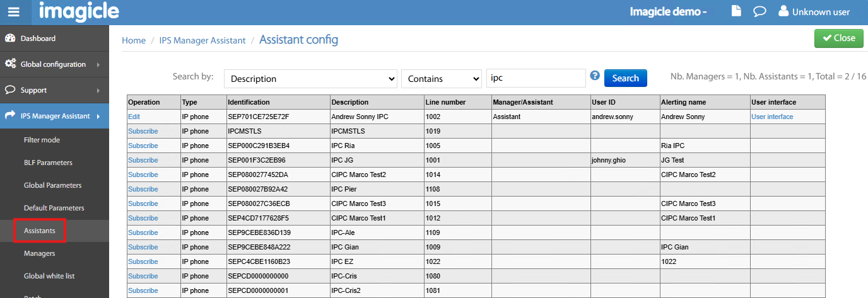Click the Support speech bubble icon

[x=10, y=90]
